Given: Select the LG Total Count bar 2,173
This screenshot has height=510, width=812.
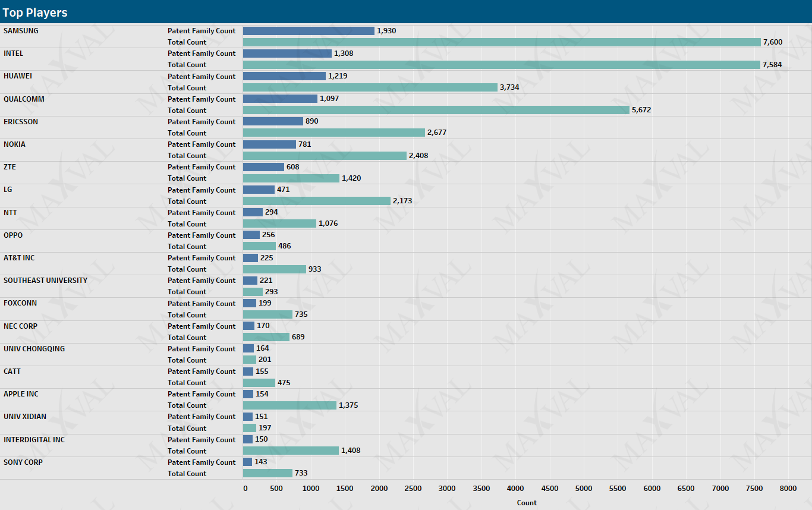Looking at the screenshot, I should pos(317,201).
